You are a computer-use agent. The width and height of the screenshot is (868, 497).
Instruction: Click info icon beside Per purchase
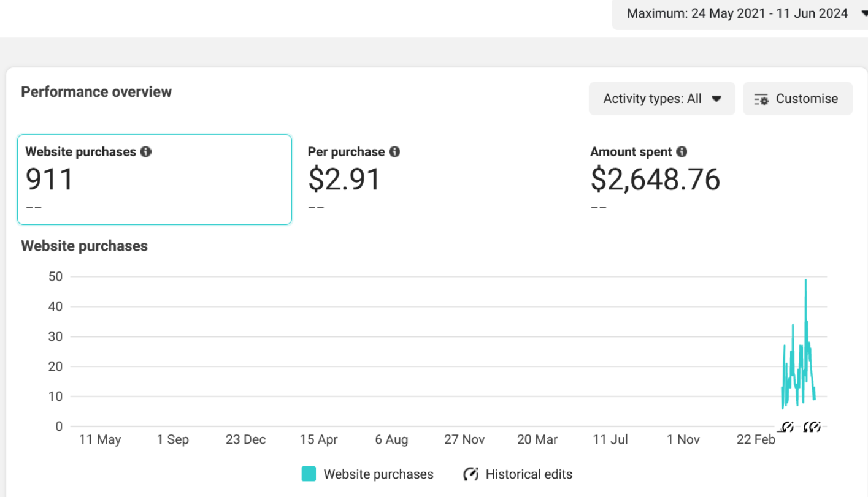(394, 151)
